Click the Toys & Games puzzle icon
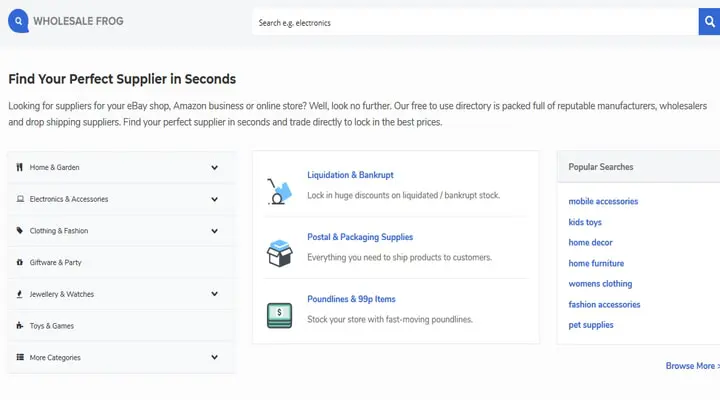 20,326
